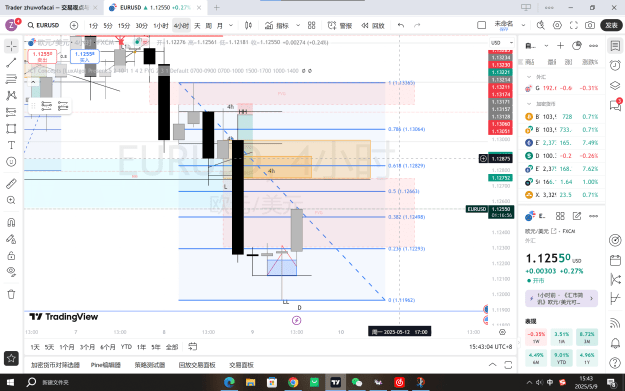Image resolution: width=625 pixels, height=391 pixels.
Task: Open the Fibonacci tools group
Action: (11, 79)
